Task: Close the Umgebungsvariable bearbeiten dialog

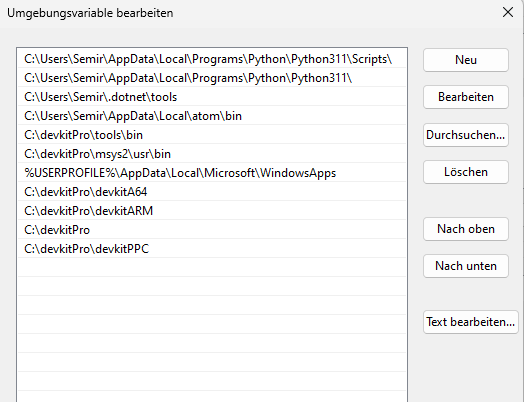Action: [508, 13]
